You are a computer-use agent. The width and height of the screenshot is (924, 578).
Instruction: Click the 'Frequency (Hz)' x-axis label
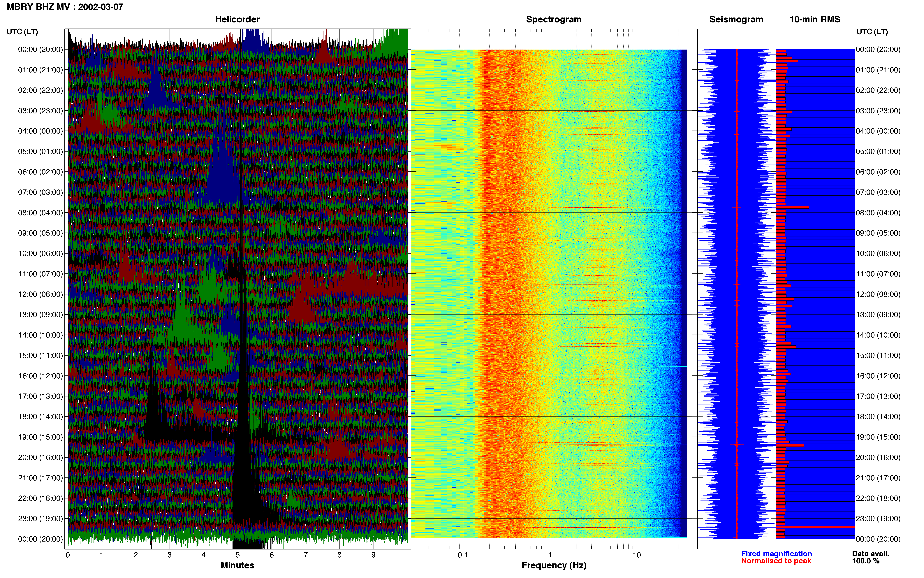click(554, 565)
